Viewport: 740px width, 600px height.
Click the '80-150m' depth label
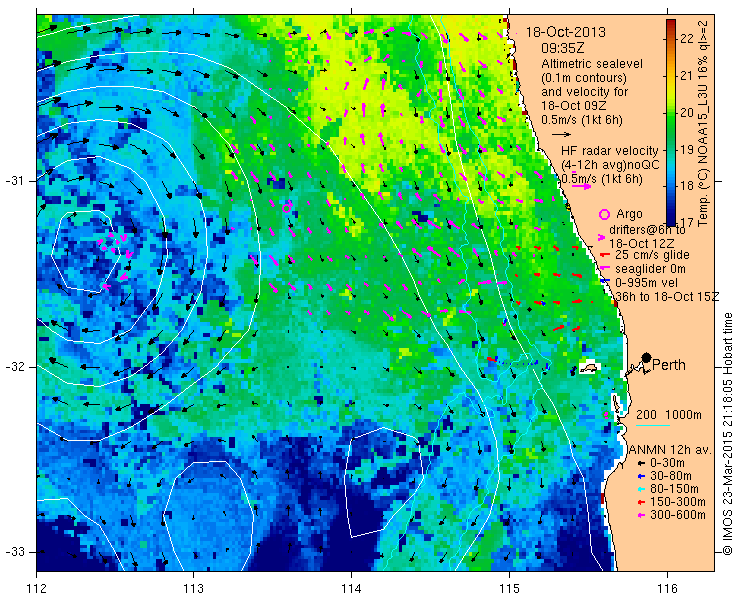[x=674, y=489]
